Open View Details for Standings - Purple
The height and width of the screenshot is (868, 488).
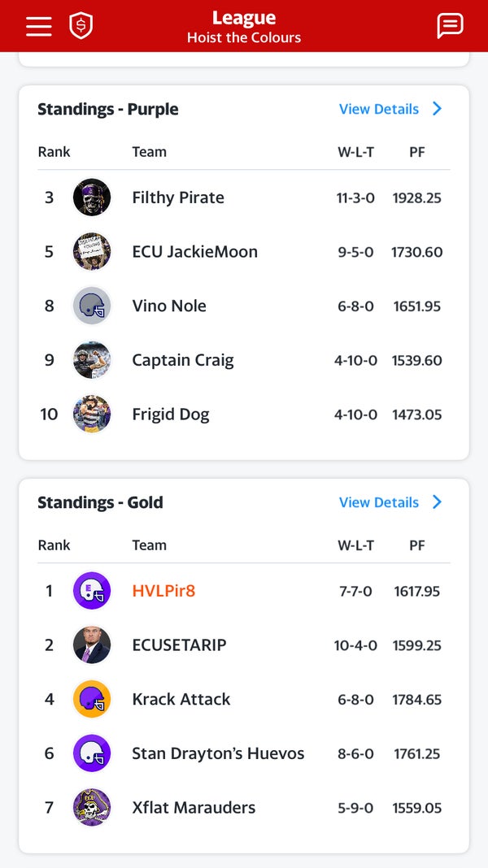[378, 108]
